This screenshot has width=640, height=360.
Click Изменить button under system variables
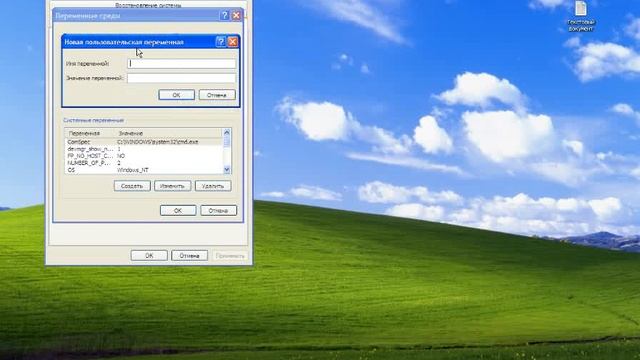[x=172, y=186]
